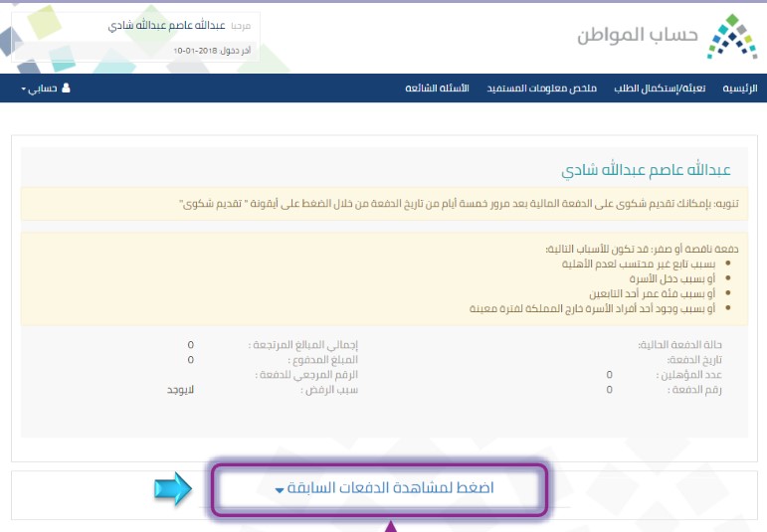Click the 0 value of عدد المؤهلين
This screenshot has width=767, height=532.
tap(609, 375)
